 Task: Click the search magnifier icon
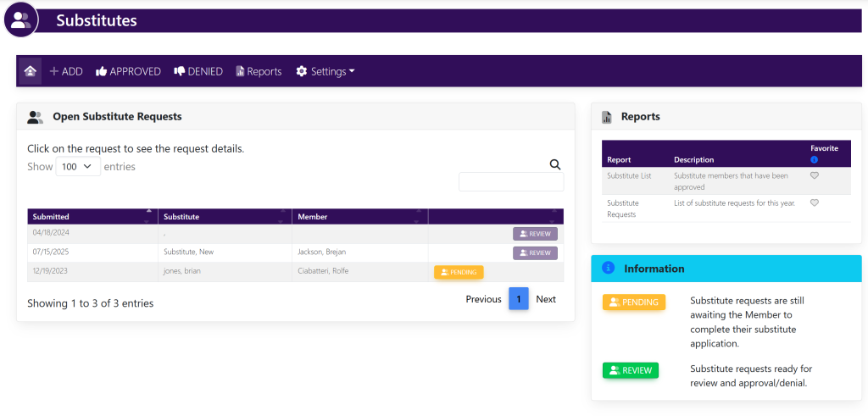[555, 165]
